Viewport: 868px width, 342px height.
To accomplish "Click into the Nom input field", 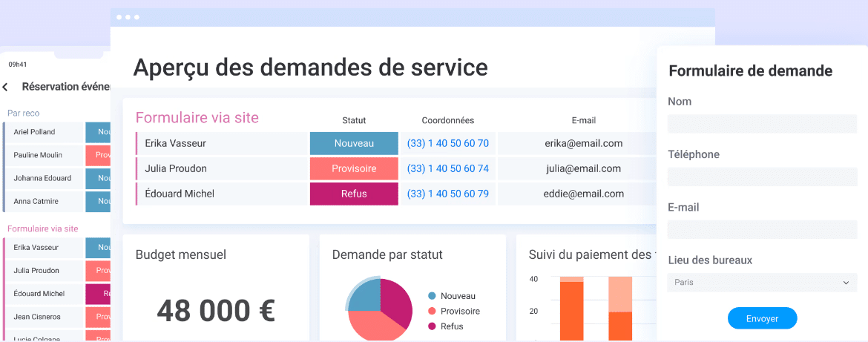I will click(x=762, y=124).
